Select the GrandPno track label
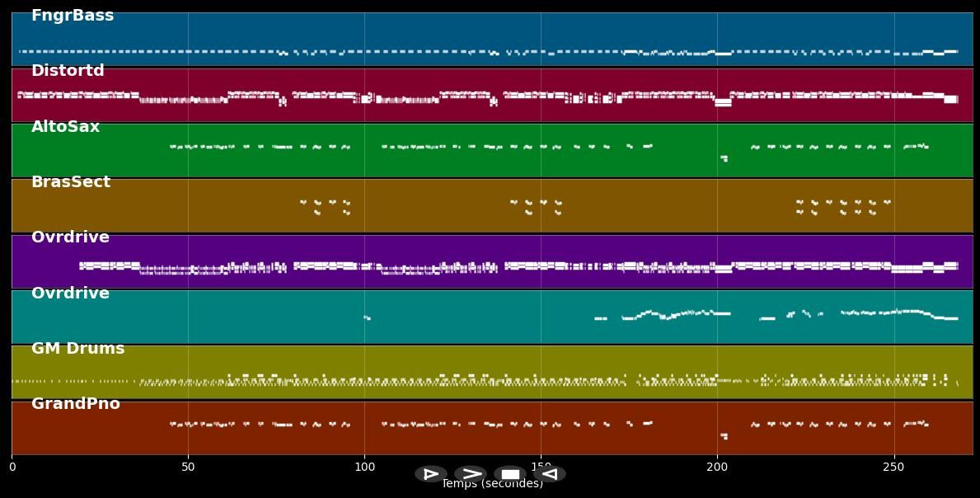The image size is (980, 498). (x=76, y=404)
